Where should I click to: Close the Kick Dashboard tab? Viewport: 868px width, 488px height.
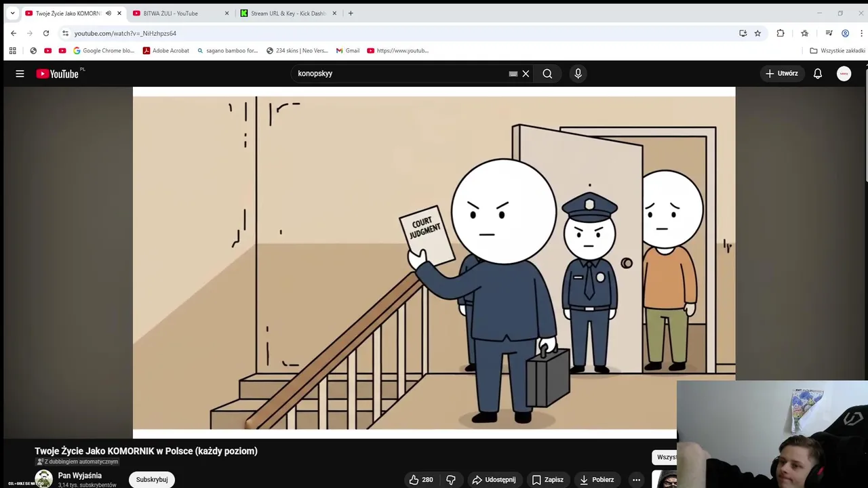(334, 13)
